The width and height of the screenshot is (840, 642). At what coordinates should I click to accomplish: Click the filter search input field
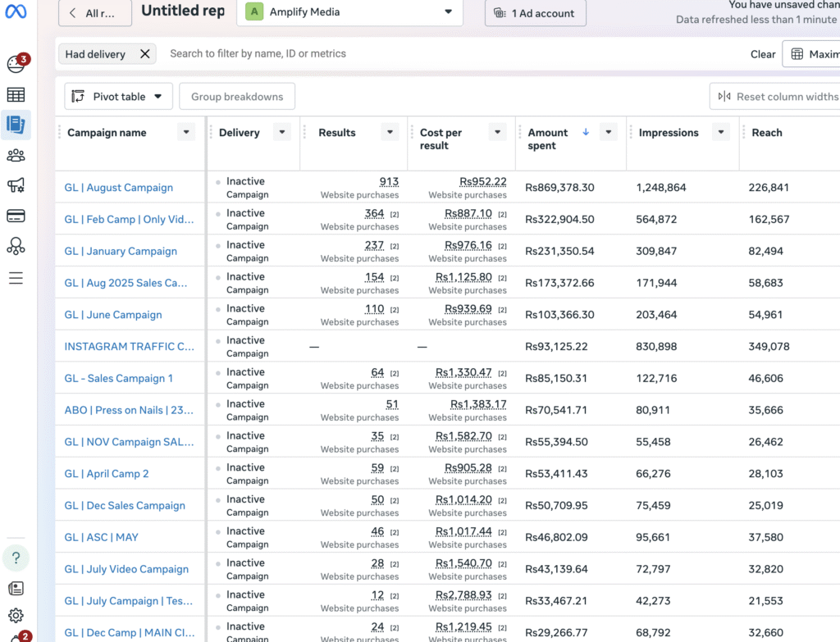(x=410, y=54)
